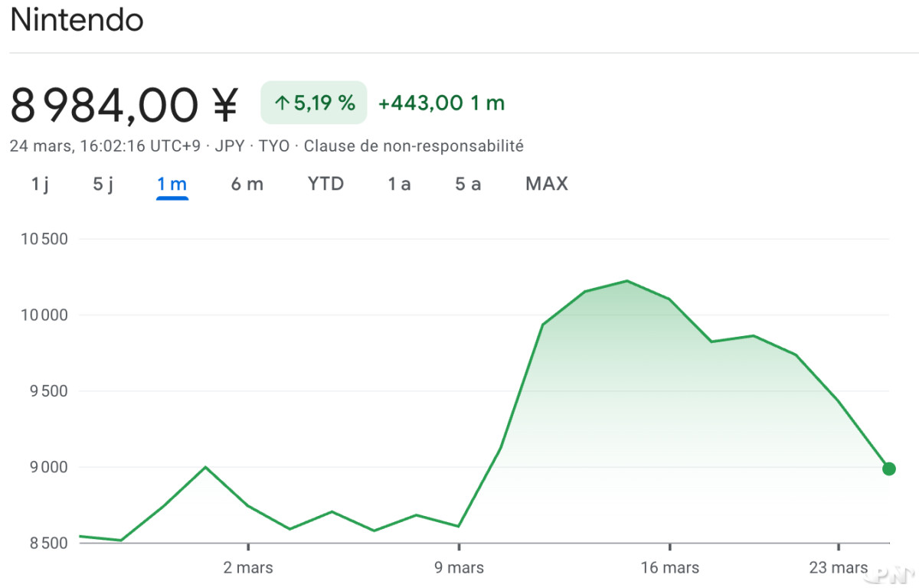This screenshot has height=588, width=919.
Task: Switch to the 5 j range tab
Action: [103, 184]
